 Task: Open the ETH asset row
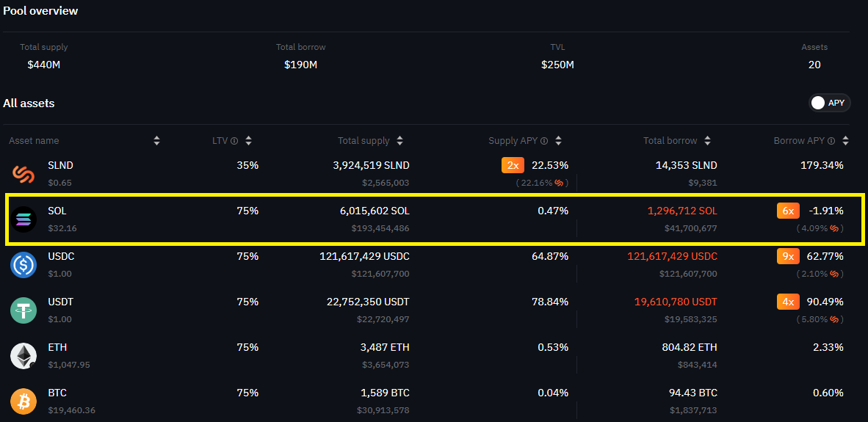434,356
